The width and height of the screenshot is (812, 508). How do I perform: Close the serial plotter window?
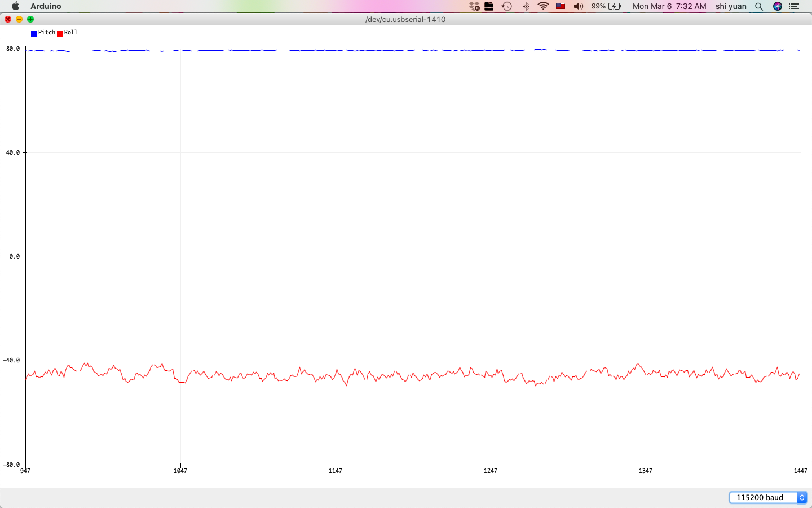click(8, 19)
